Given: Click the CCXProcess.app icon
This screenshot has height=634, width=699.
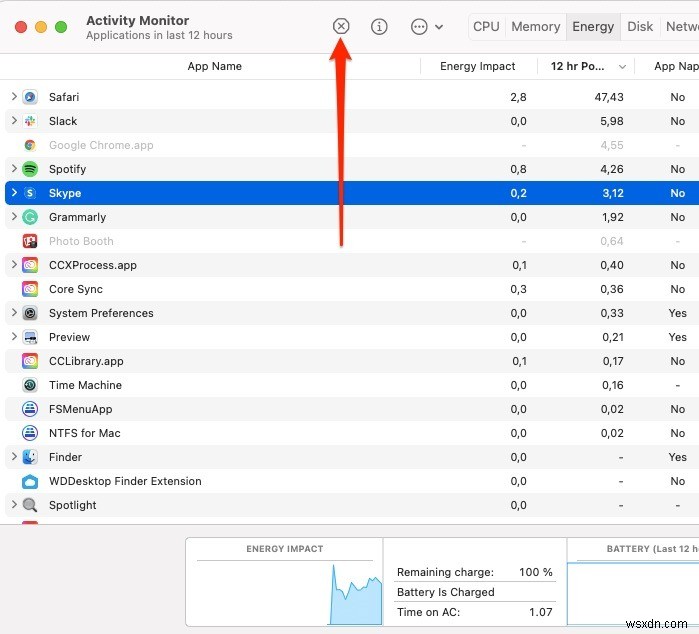Looking at the screenshot, I should click(x=30, y=265).
